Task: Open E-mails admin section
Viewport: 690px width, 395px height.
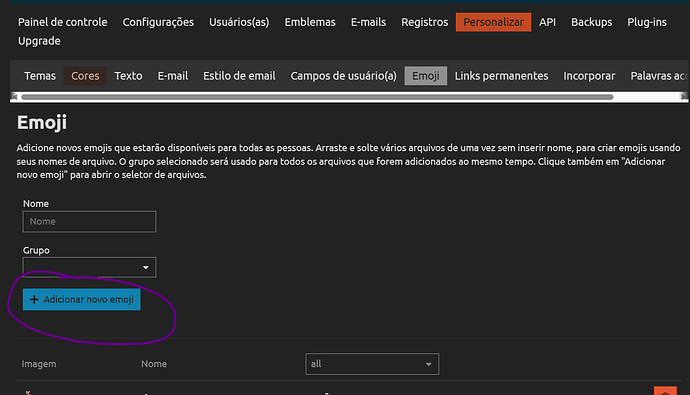Action: tap(368, 22)
